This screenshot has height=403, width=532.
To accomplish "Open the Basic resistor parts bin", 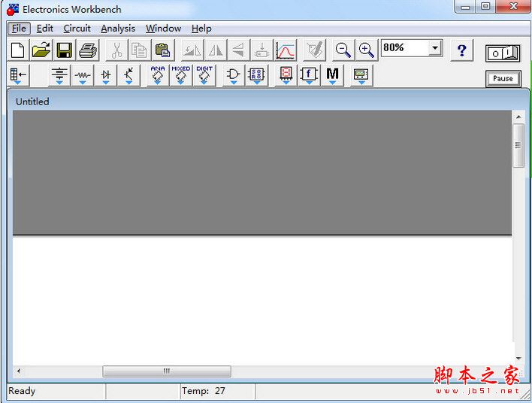I will coord(83,75).
